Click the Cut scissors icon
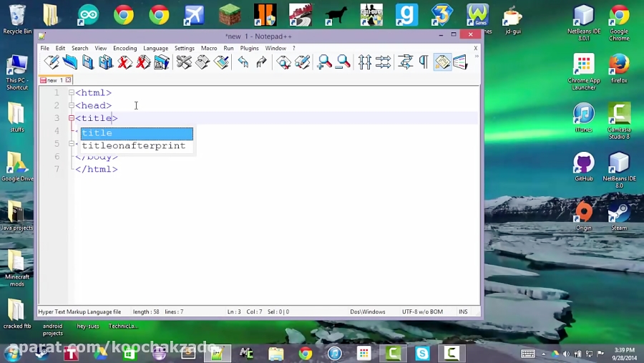Screen dimensions: 644x363 tap(184, 63)
